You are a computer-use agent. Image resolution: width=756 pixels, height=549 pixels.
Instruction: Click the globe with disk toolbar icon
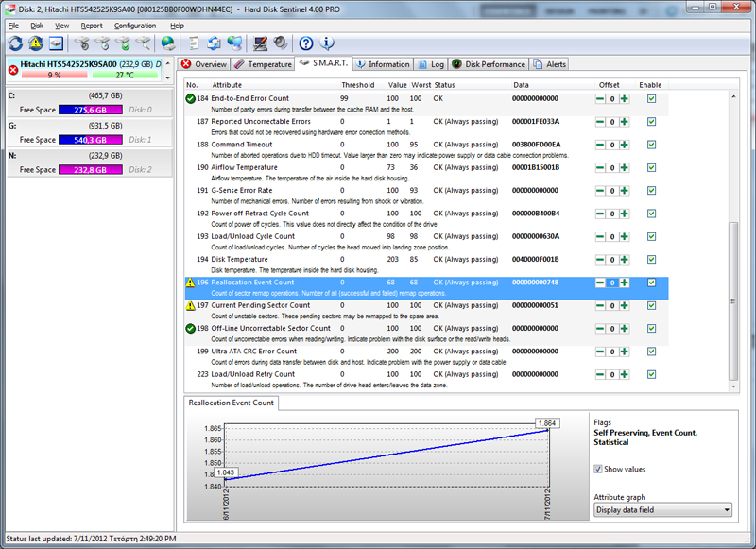[x=168, y=43]
